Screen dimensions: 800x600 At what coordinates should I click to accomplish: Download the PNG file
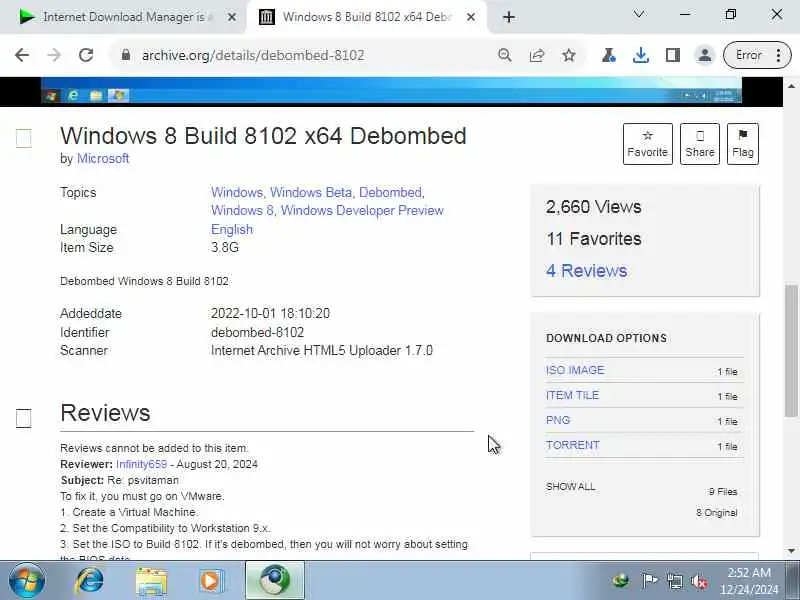[558, 420]
